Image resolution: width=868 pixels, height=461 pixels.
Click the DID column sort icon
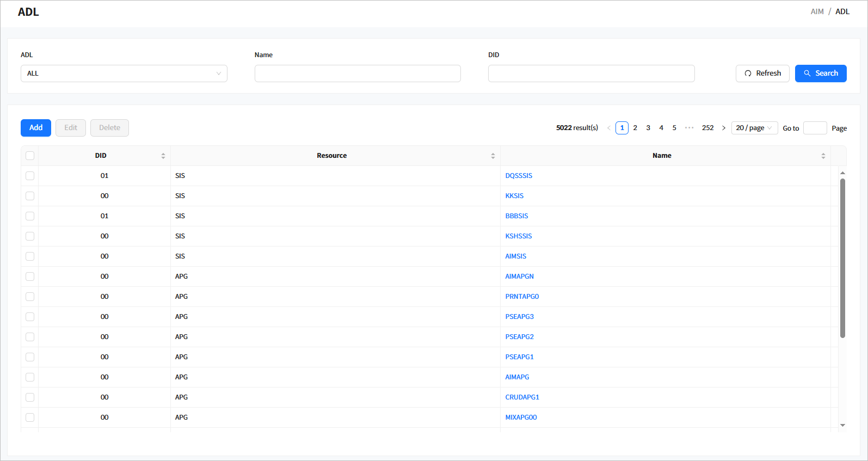tap(163, 156)
